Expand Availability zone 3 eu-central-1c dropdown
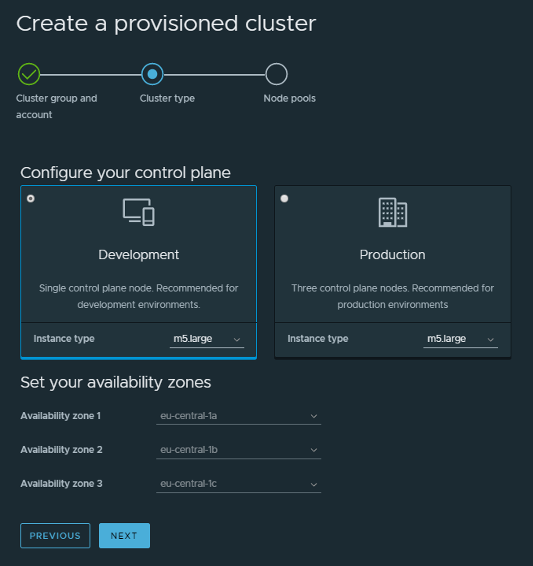Image resolution: width=533 pixels, height=566 pixels. (239, 484)
